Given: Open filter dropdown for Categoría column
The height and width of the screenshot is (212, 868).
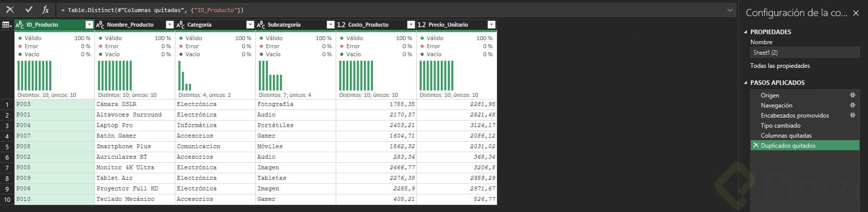Looking at the screenshot, I should [x=250, y=25].
